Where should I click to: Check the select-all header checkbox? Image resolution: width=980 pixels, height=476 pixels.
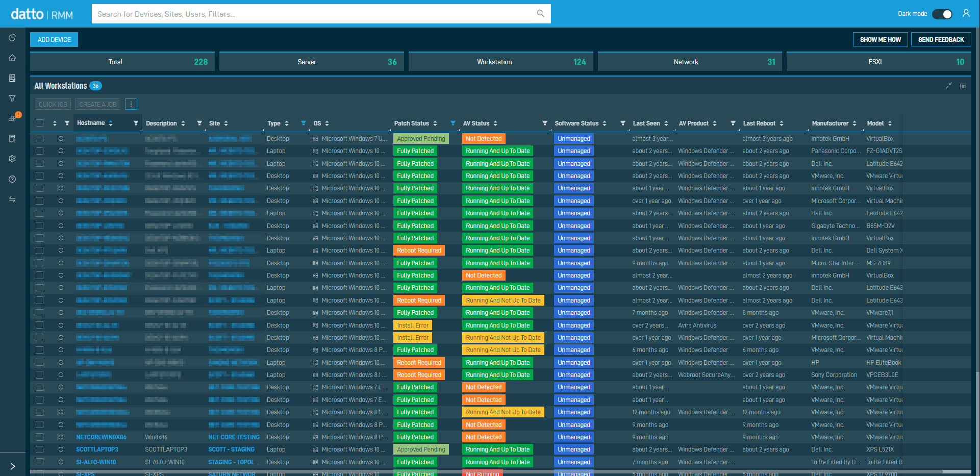pyautogui.click(x=39, y=123)
